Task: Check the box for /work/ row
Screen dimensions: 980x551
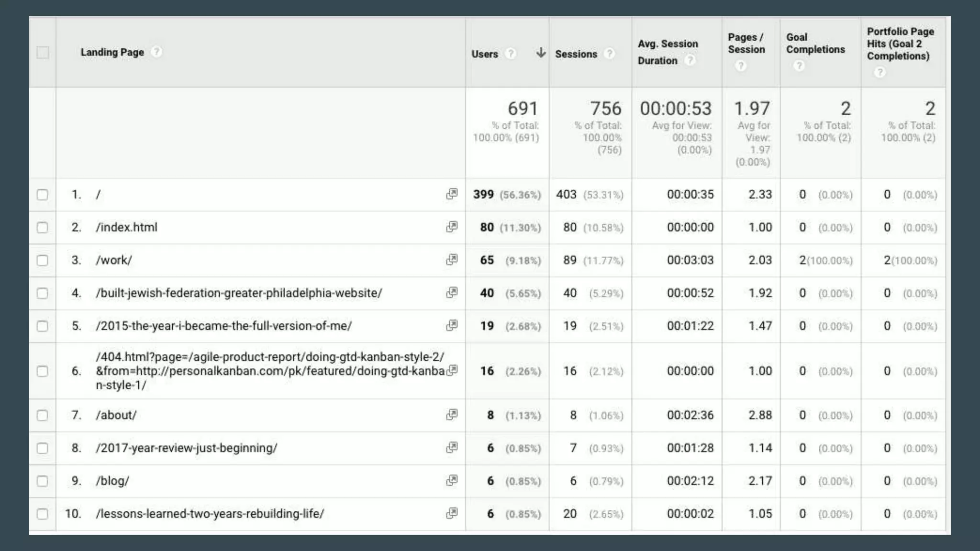Action: pyautogui.click(x=43, y=260)
